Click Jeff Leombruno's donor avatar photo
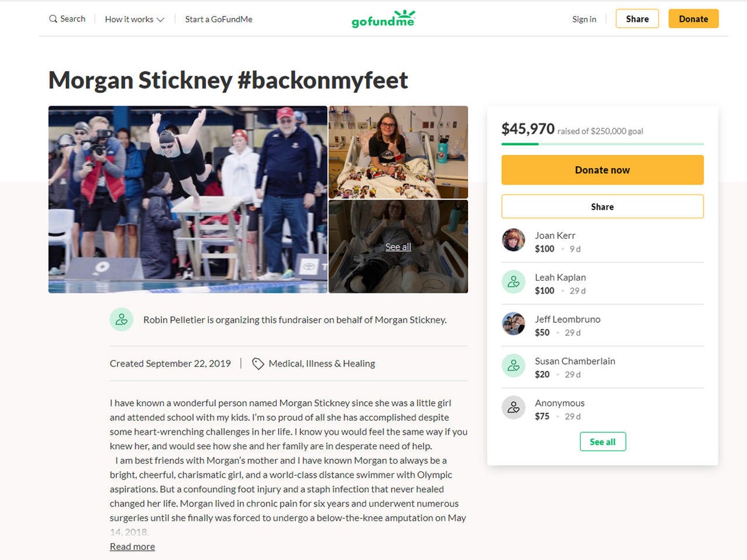747x560 pixels. [x=513, y=323]
